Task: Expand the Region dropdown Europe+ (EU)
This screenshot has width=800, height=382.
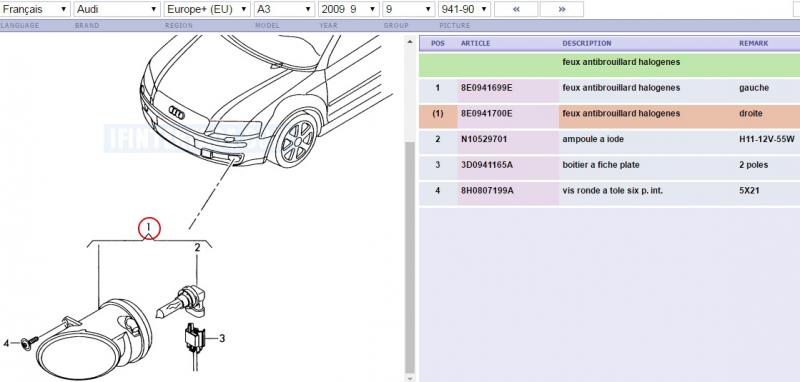Action: pyautogui.click(x=207, y=9)
